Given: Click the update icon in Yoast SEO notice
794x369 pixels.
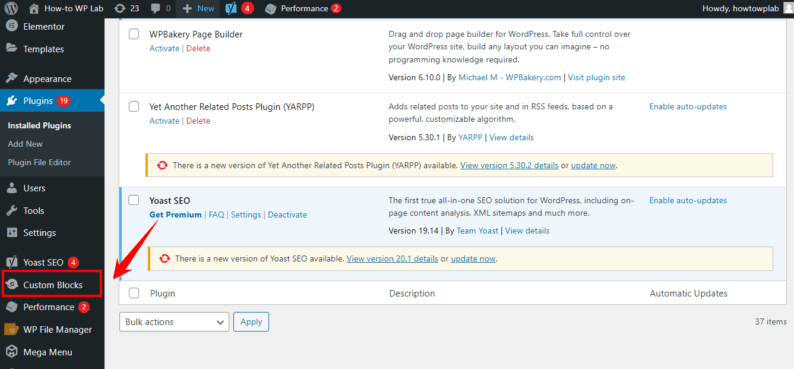Looking at the screenshot, I should coord(165,259).
